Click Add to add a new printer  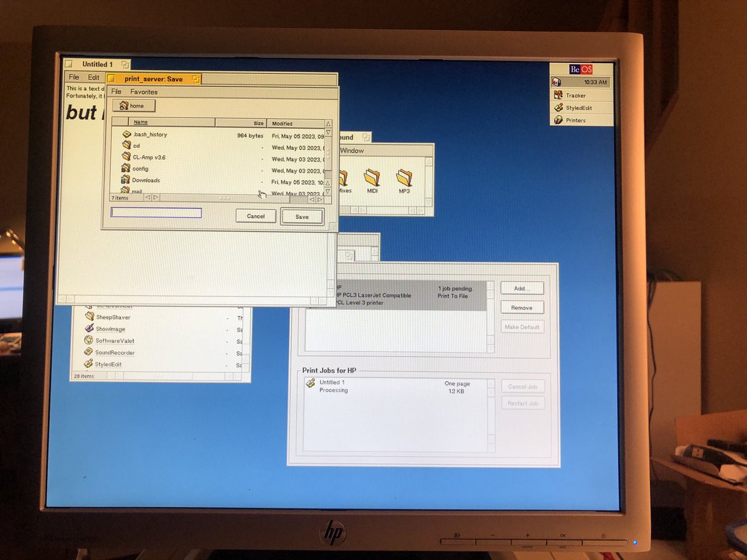pyautogui.click(x=522, y=288)
